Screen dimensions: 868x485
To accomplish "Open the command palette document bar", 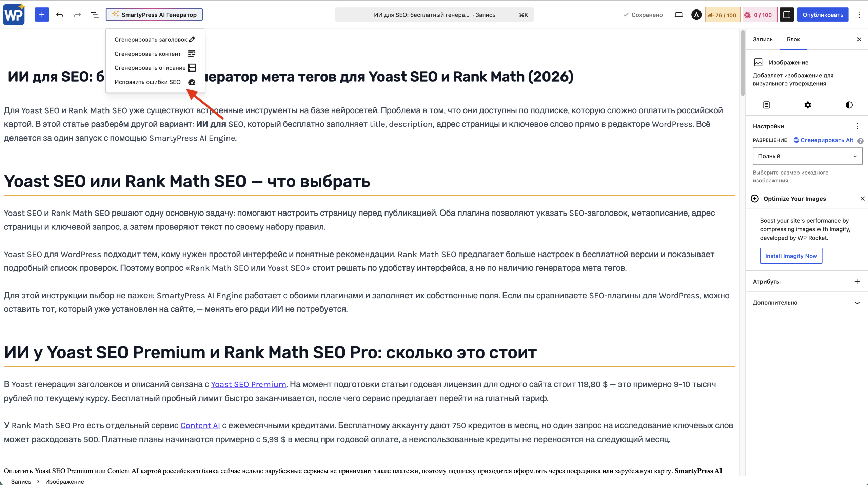I will [x=434, y=15].
